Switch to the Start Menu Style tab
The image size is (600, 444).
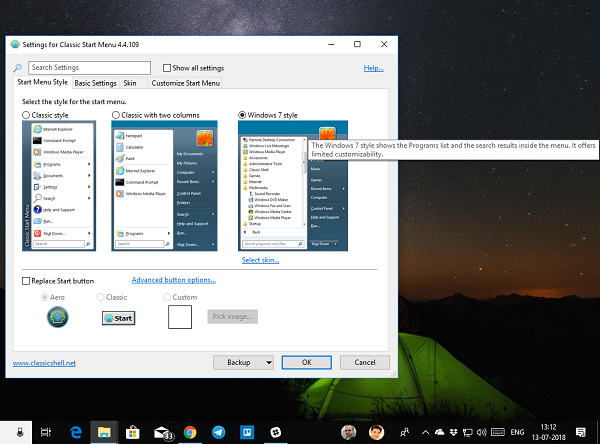[x=42, y=82]
